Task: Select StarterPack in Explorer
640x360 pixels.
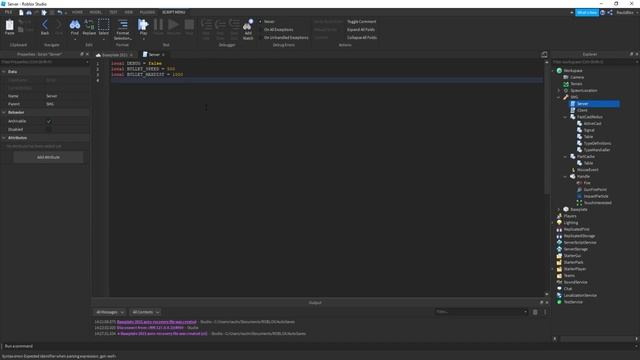Action: click(573, 262)
